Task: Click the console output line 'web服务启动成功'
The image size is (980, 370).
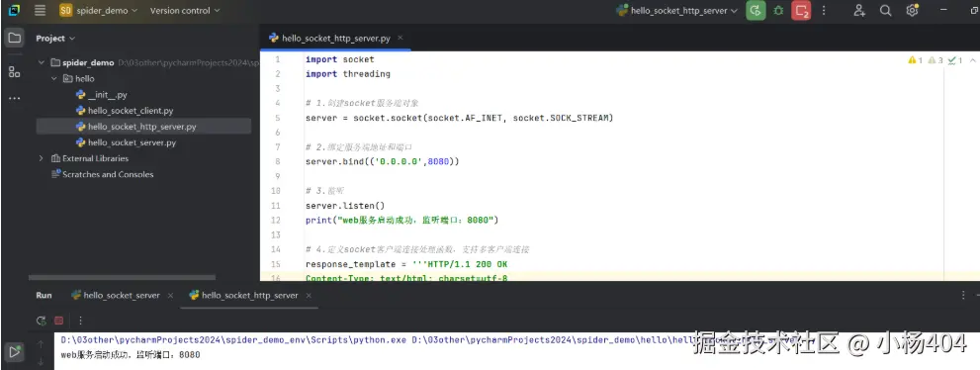Action: coord(131,354)
